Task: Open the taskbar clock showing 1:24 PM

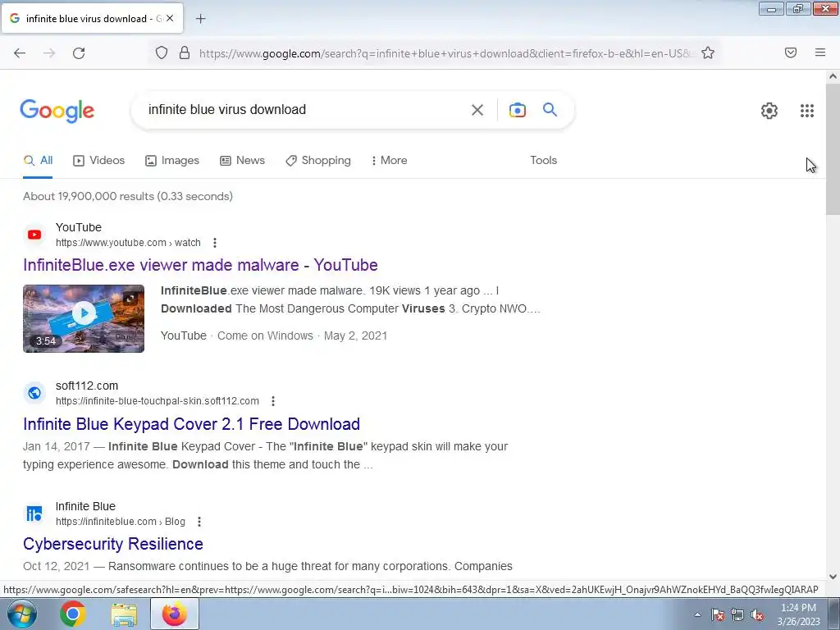Action: coord(798,614)
